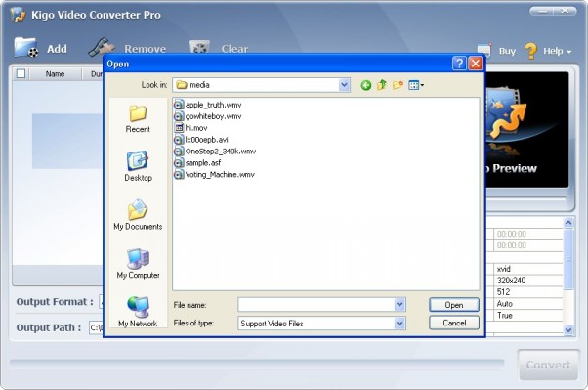
Task: Click the Kigo Video Converter logo icon
Action: tap(18, 15)
